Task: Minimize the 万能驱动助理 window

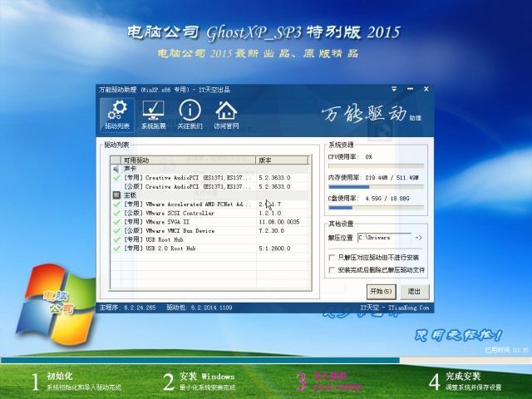Action: [410, 89]
